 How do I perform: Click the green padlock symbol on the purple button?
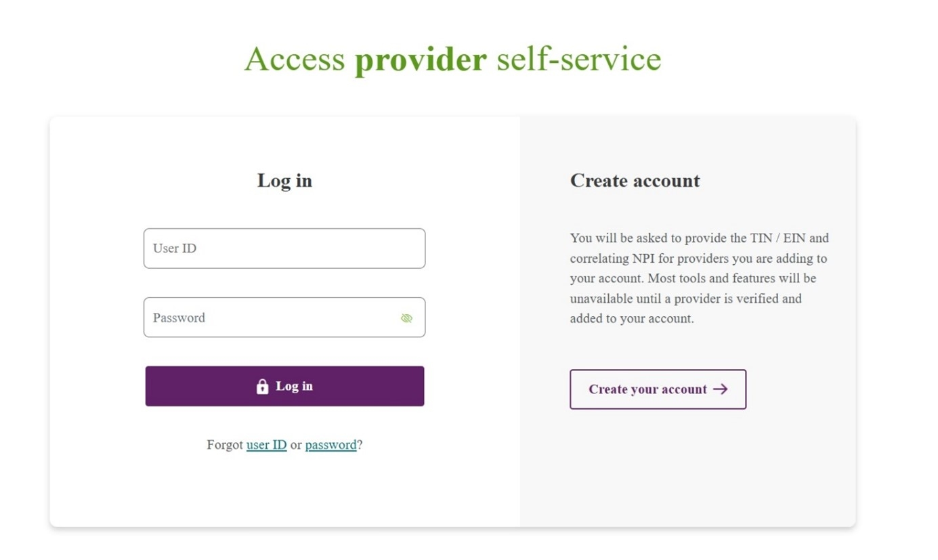[262, 386]
